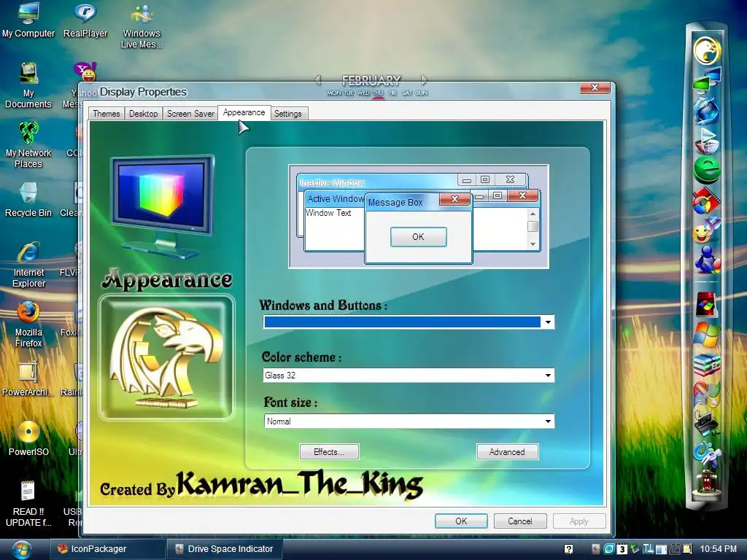Click the Inactive Window title in the preview
Screen dimensions: 747x560
(332, 182)
